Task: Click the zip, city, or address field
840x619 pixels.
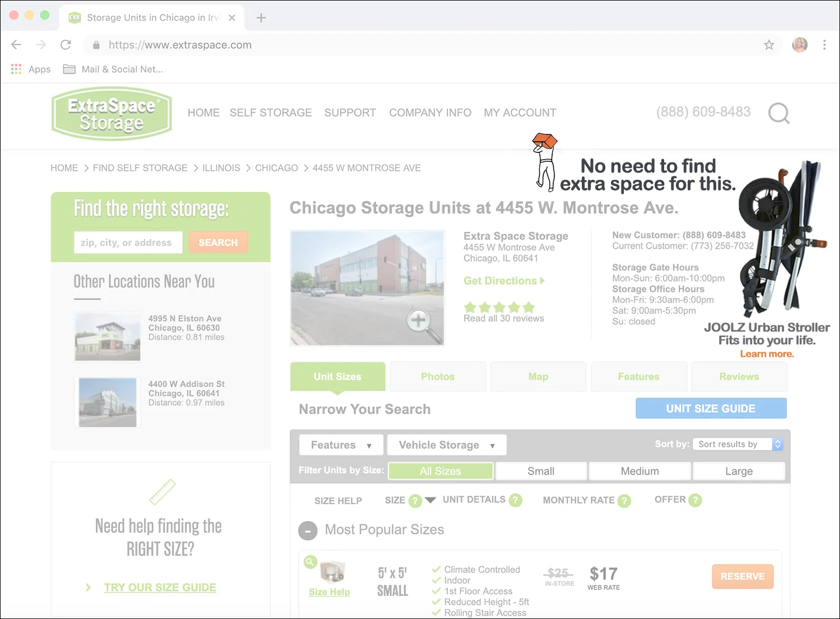Action: [x=128, y=243]
